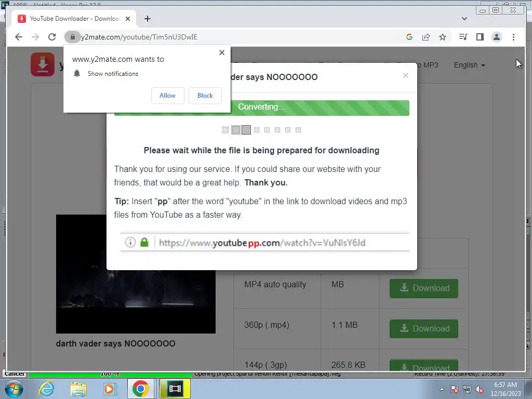532x399 pixels.
Task: Click the y2mate address bar URL
Action: 139,37
